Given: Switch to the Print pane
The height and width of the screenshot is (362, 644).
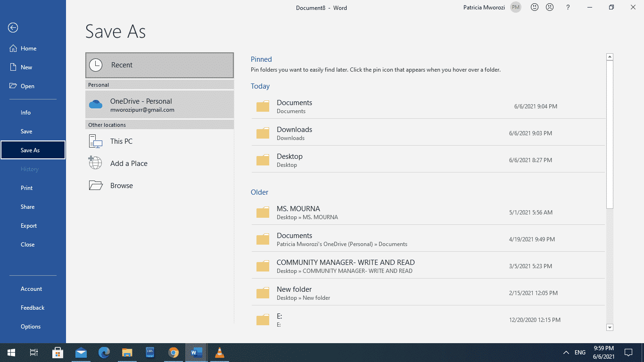Looking at the screenshot, I should pos(26,188).
